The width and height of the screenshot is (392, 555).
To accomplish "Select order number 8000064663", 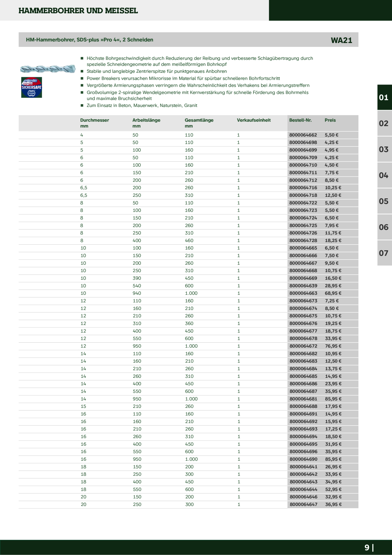I will pos(303,293).
